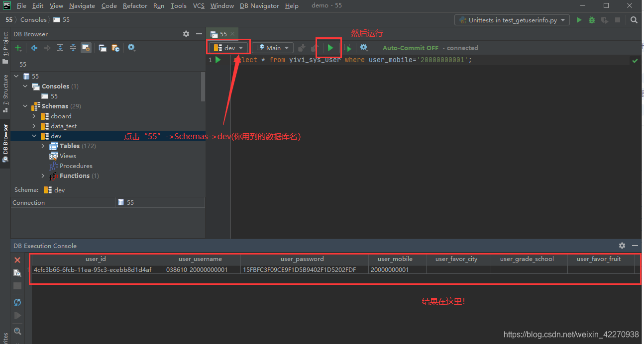Open the dev schema dropdown in editor toolbar
Viewport: 644px width, 344px height.
(x=229, y=48)
